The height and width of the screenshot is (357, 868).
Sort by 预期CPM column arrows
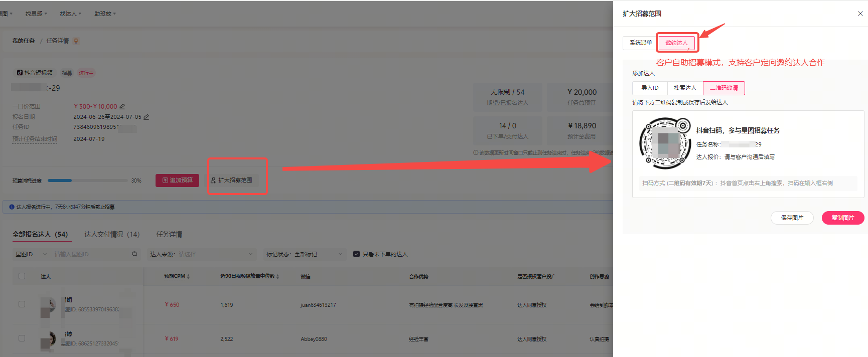click(188, 277)
